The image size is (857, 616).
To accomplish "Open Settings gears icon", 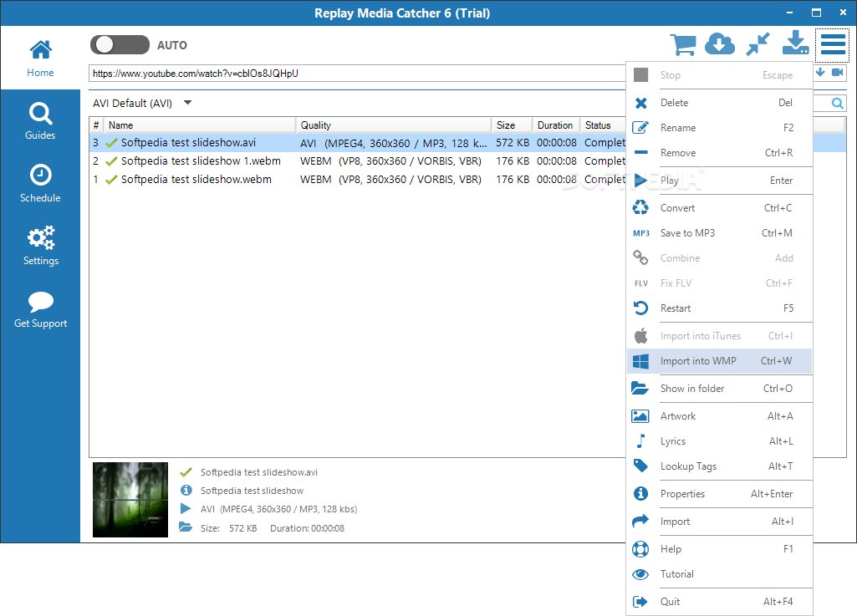I will (40, 237).
